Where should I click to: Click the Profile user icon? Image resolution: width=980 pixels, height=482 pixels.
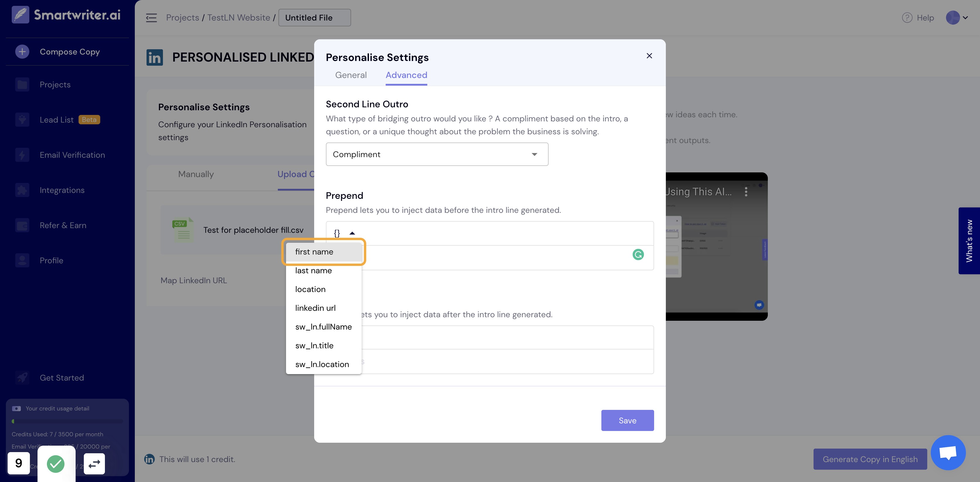click(x=22, y=260)
